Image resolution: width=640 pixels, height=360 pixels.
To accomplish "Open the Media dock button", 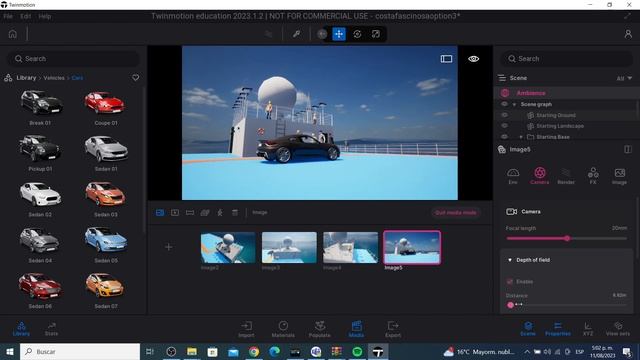I will (x=356, y=329).
